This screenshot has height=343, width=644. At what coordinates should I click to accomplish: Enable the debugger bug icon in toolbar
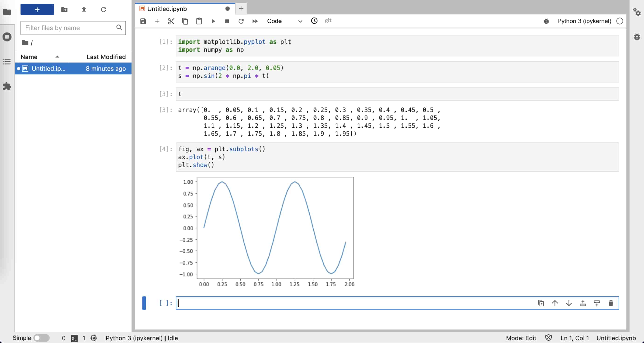point(546,21)
